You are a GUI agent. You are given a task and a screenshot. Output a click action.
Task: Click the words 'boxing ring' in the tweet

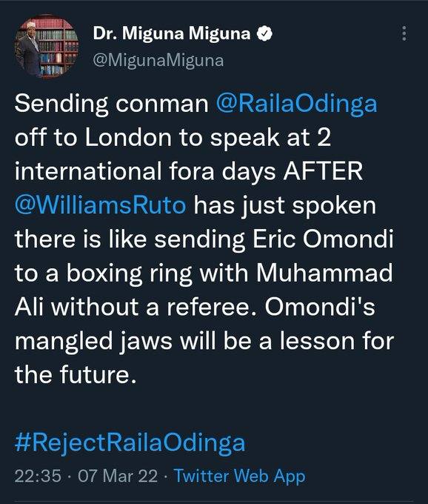pos(129,273)
